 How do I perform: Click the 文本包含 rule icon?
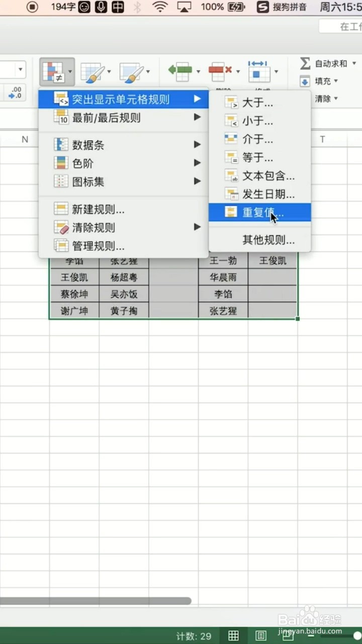click(x=231, y=176)
